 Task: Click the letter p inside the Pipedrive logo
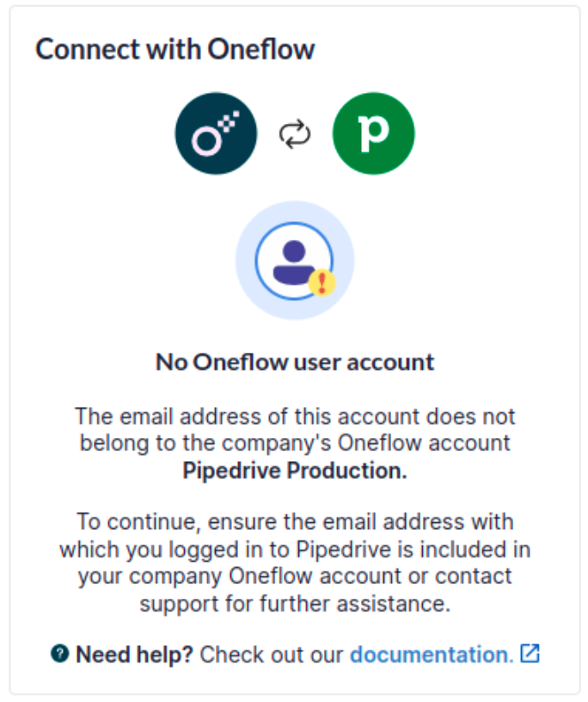(x=373, y=133)
